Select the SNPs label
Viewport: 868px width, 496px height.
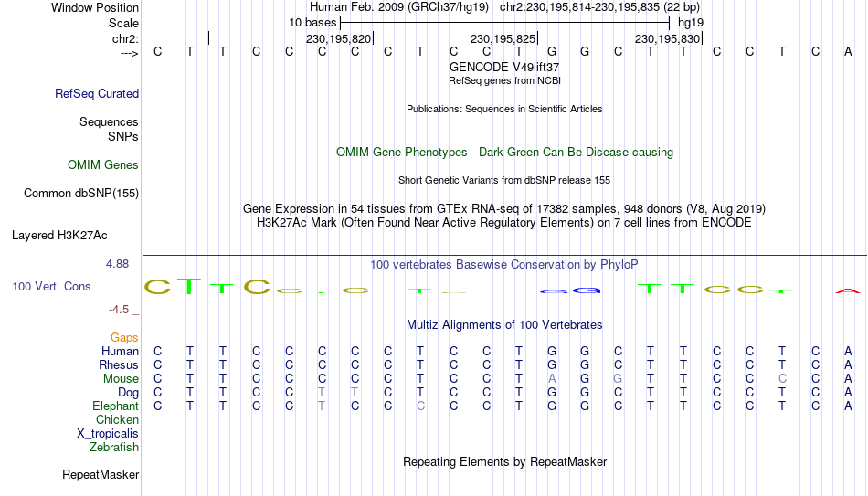point(123,136)
